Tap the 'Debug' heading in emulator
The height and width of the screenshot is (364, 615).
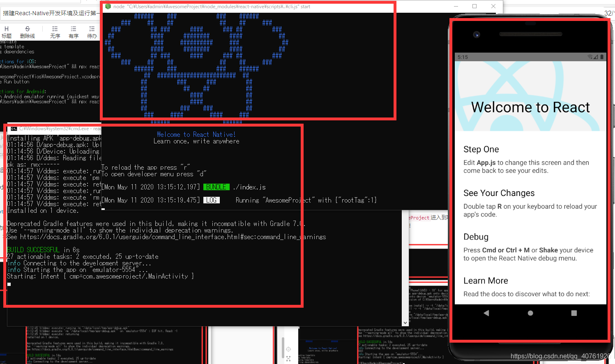[476, 237]
